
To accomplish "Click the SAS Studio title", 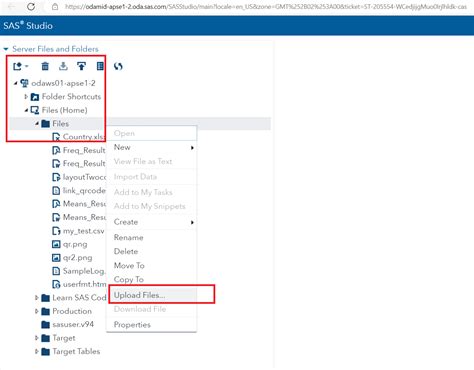I will (x=28, y=26).
